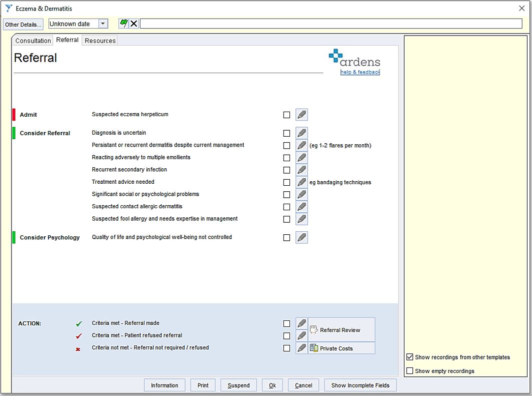Image resolution: width=532 pixels, height=396 pixels.
Task: Click Other Details button
Action: (23, 25)
